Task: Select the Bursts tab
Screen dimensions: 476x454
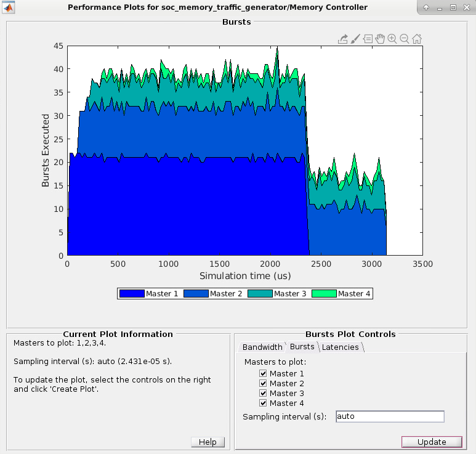Action: [x=302, y=346]
